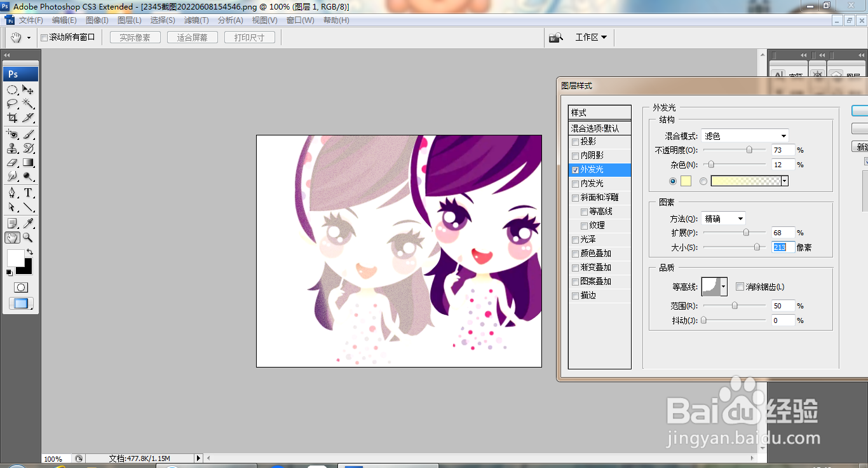This screenshot has width=868, height=468.
Task: Select the Gradient tool
Action: click(28, 162)
